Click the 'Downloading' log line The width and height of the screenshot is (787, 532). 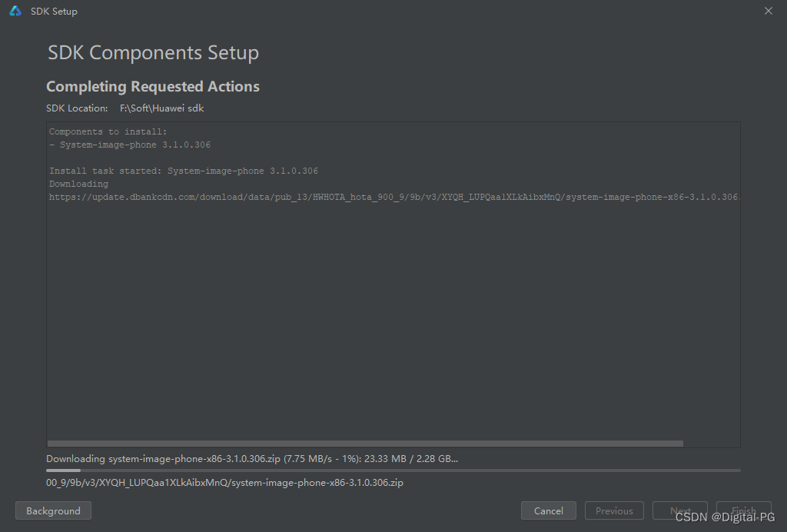point(79,184)
